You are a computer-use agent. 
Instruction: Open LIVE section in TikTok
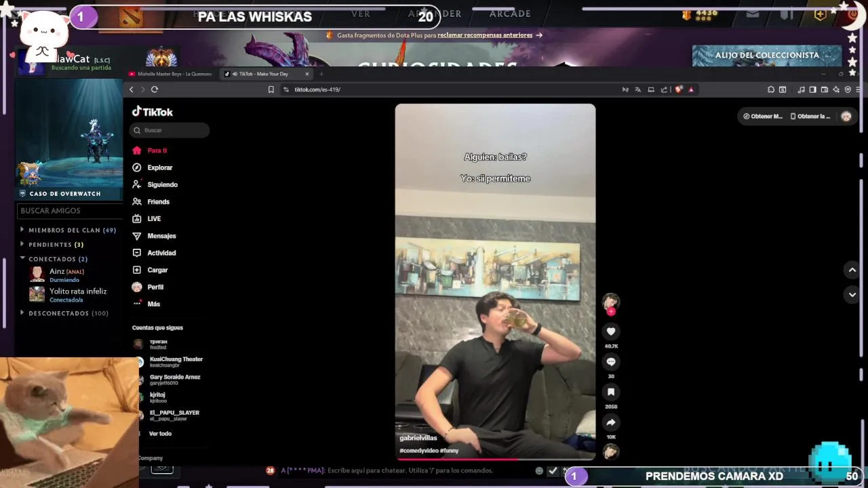pyautogui.click(x=146, y=218)
